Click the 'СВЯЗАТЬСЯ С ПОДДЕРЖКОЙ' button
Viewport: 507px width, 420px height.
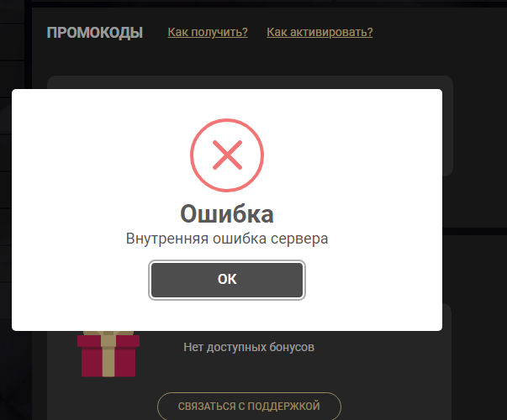click(x=249, y=406)
